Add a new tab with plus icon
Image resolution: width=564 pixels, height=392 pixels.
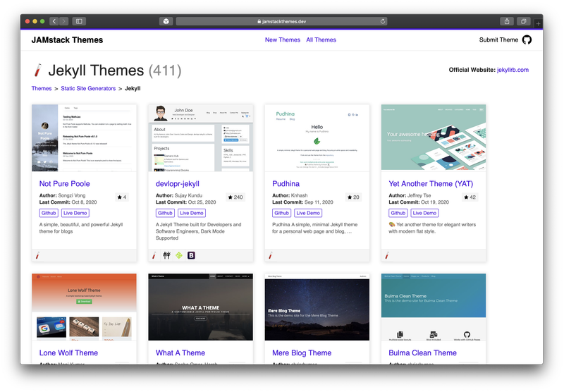coord(538,23)
